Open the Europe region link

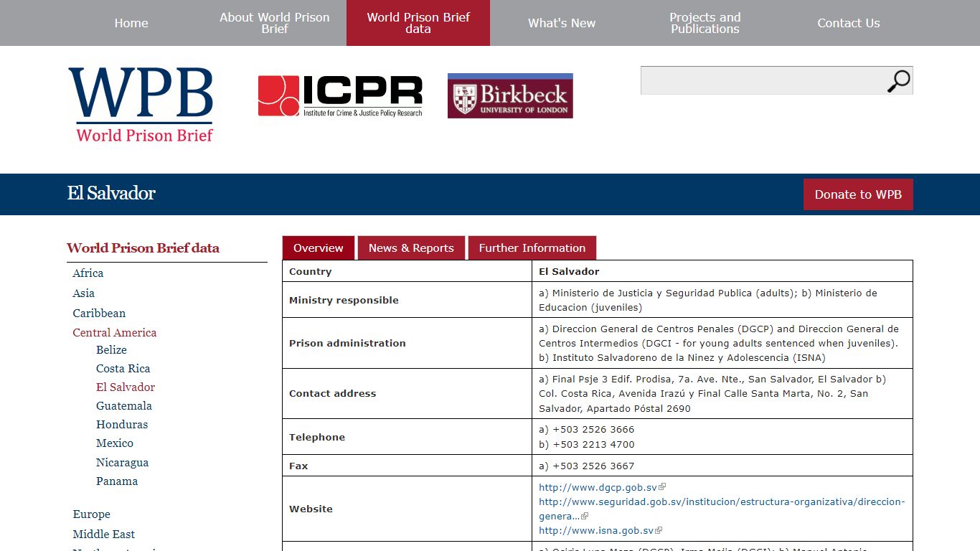click(92, 514)
